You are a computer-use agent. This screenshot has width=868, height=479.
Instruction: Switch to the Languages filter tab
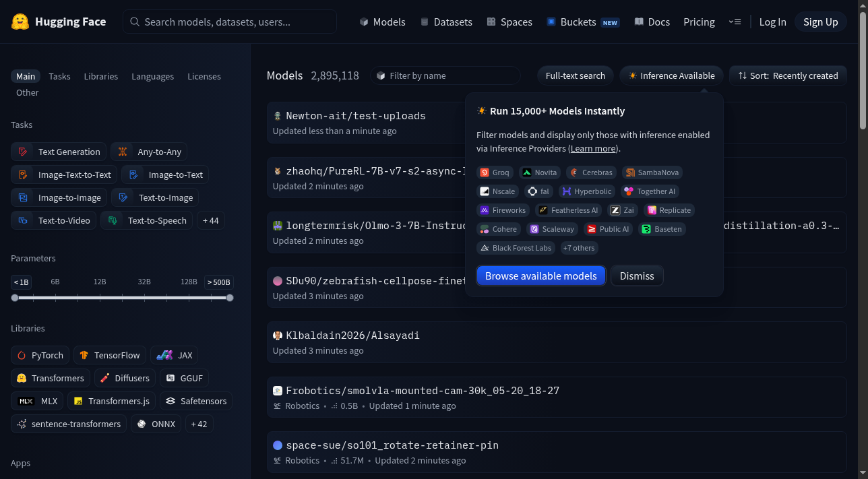153,76
